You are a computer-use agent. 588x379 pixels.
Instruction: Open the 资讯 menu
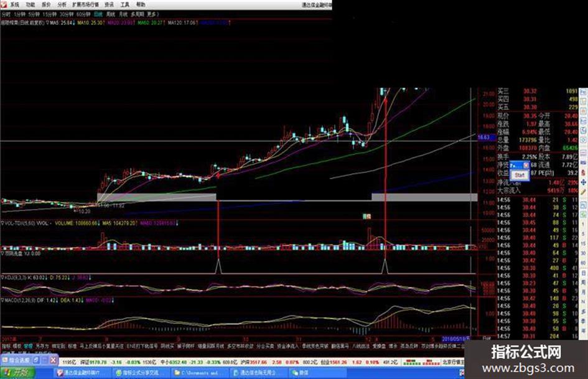(109, 4)
